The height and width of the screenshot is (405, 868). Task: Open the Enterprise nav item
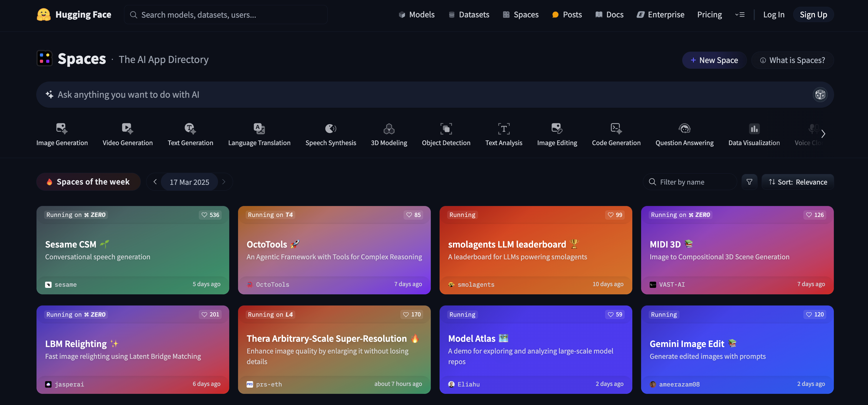(x=661, y=14)
